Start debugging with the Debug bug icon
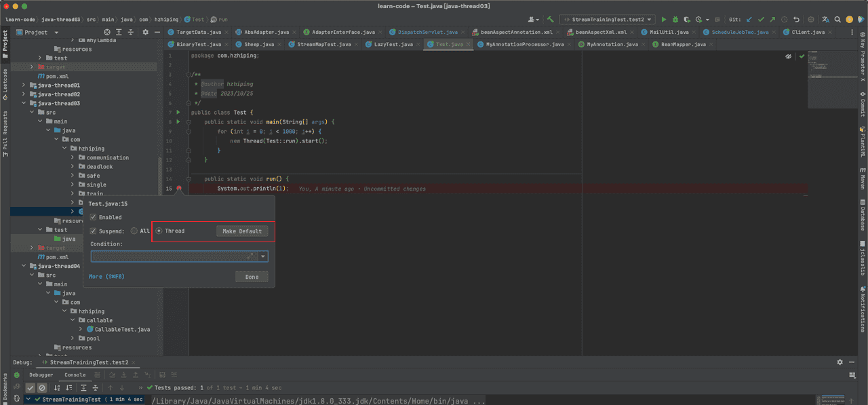 (675, 20)
